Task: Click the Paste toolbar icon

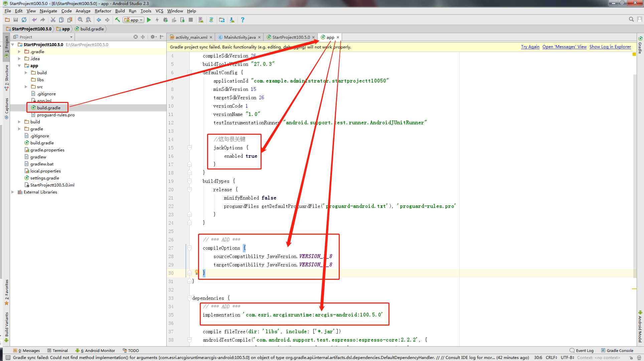Action: 69,20
